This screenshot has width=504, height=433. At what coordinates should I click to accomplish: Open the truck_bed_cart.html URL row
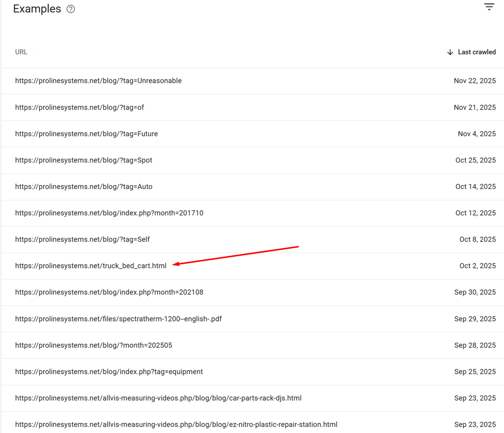coord(91,266)
